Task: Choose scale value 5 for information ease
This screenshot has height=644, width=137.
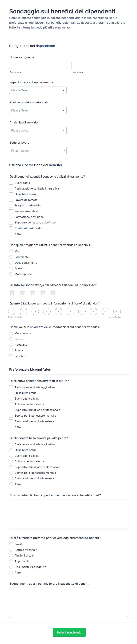Action: pos(58,312)
